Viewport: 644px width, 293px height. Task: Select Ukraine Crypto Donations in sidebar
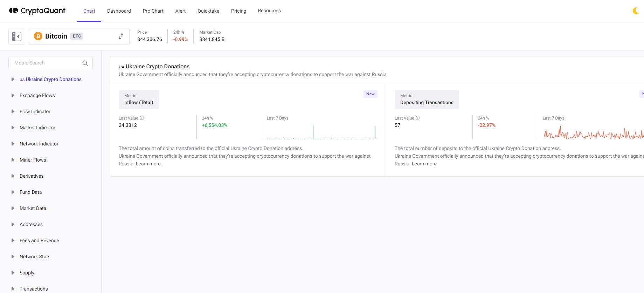click(x=50, y=79)
